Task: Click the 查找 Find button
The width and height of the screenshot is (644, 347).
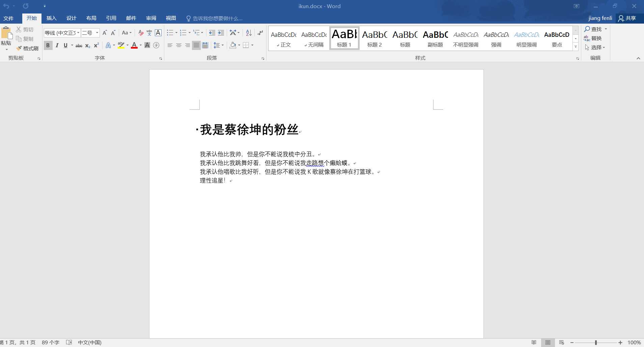Action: [x=594, y=29]
